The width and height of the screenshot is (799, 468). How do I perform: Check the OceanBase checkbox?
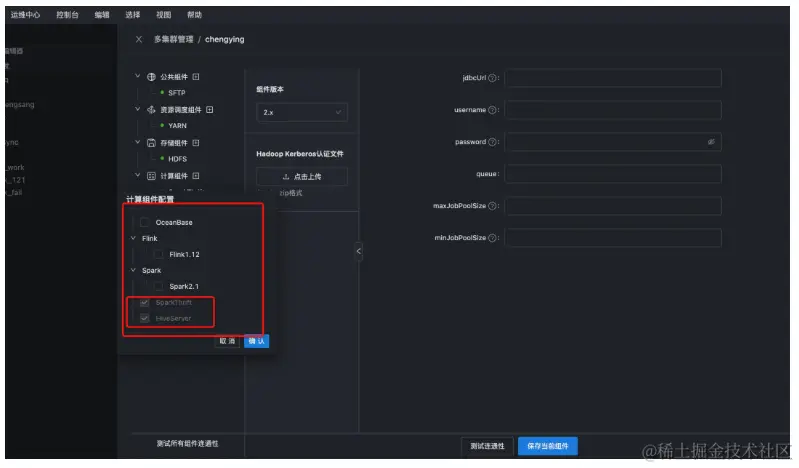pyautogui.click(x=144, y=222)
